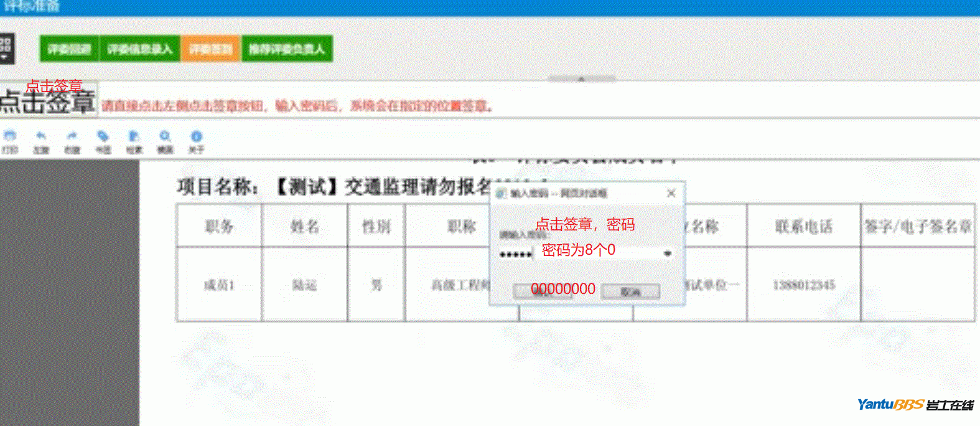Click the magnifying glass toolbar icon
980x426 pixels.
pos(165,136)
